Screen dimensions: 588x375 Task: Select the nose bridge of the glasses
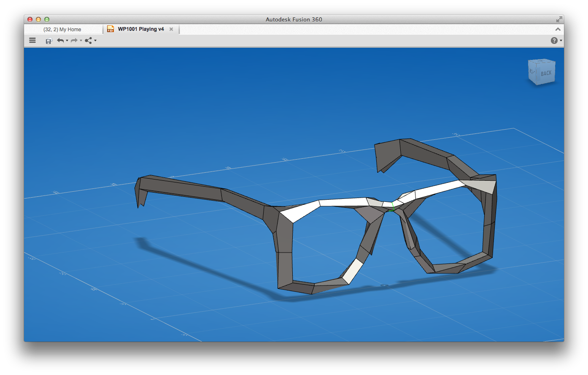[x=390, y=204]
